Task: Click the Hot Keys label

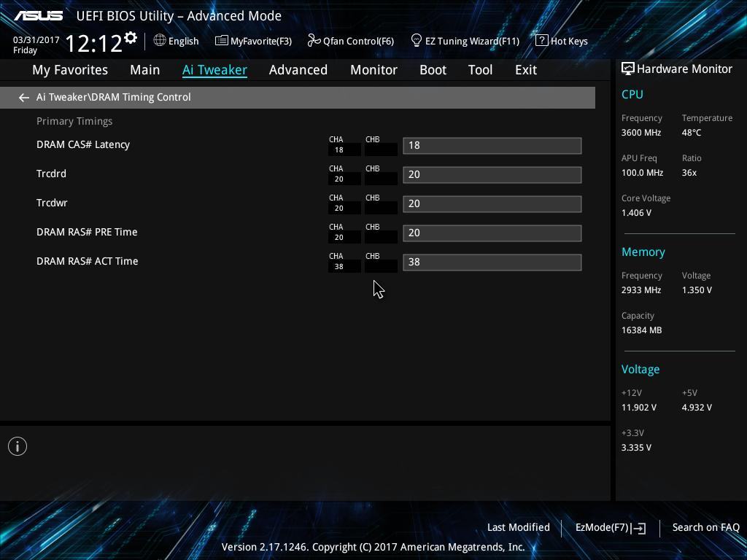Action: [569, 42]
